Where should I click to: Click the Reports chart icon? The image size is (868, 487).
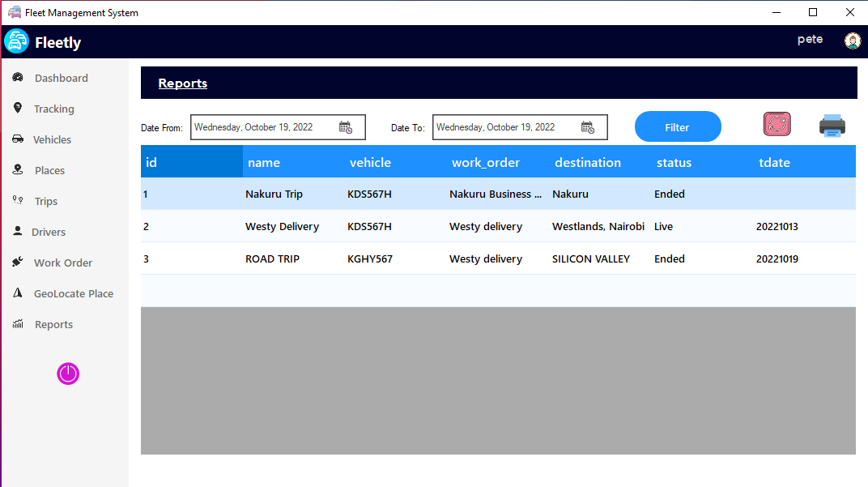tap(18, 324)
